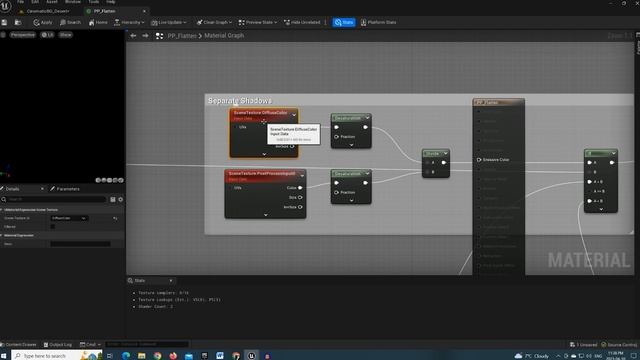Toggle the Filtered checkbox
Viewport: 640px width, 360px height.
pyautogui.click(x=53, y=227)
